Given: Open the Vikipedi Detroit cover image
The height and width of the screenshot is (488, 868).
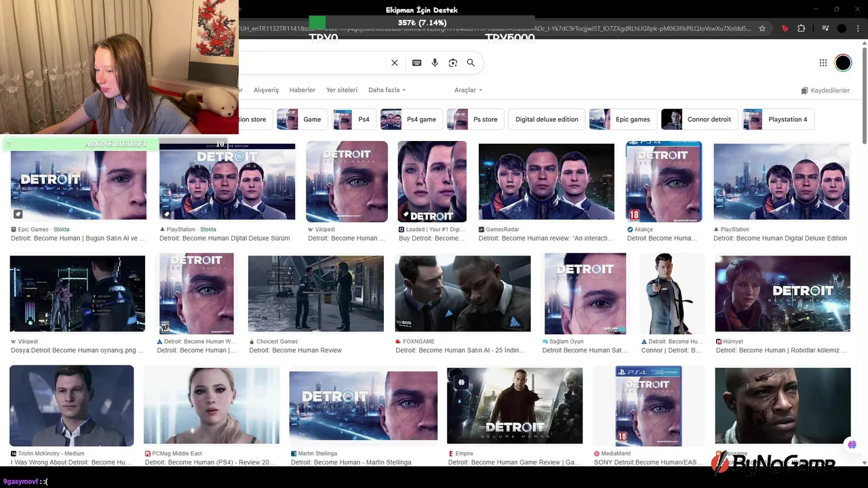Looking at the screenshot, I should click(347, 182).
